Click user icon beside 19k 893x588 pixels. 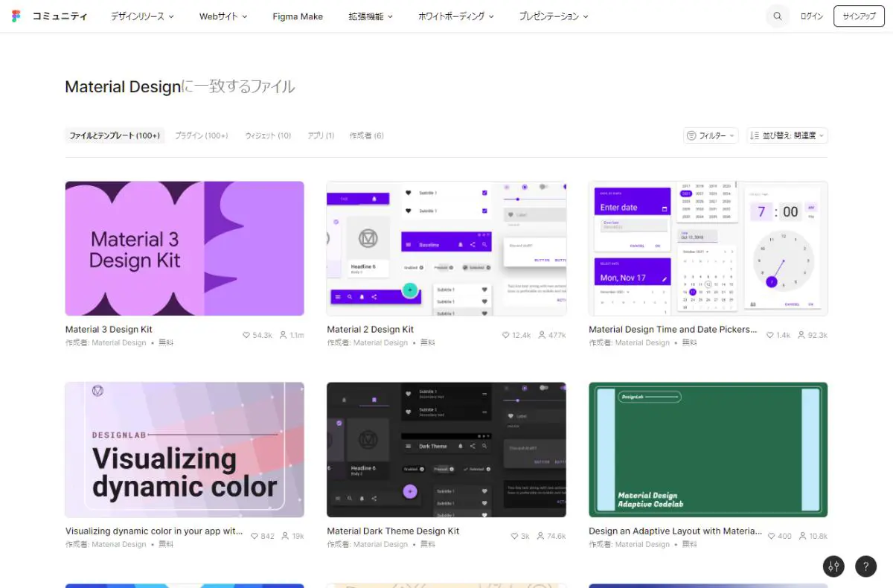pos(285,537)
